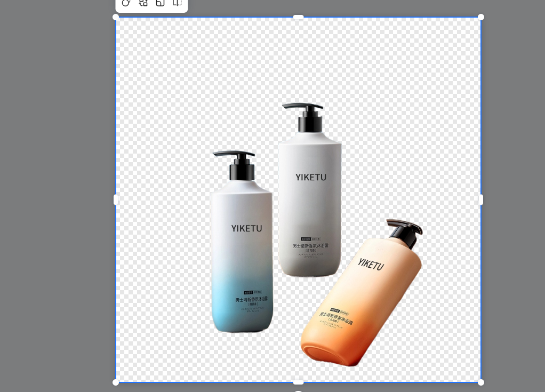545x392 pixels.
Task: Click YIKETU text on the white bottle
Action: 311,177
